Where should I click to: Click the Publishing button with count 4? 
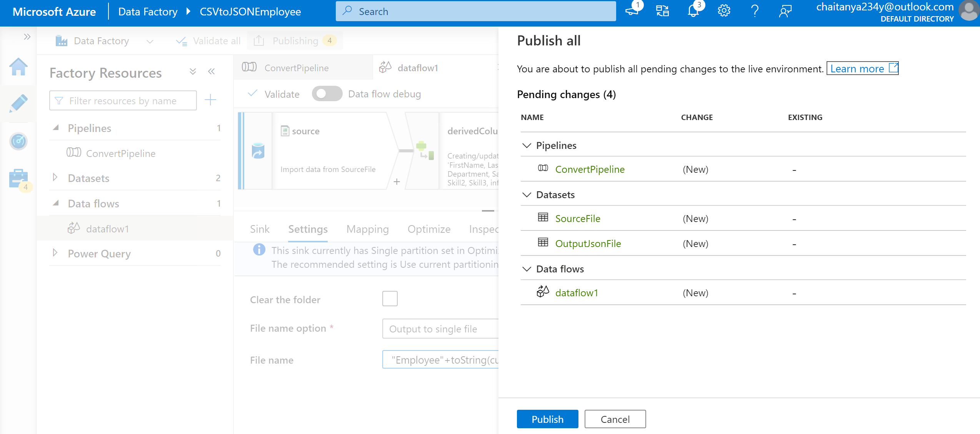(295, 41)
